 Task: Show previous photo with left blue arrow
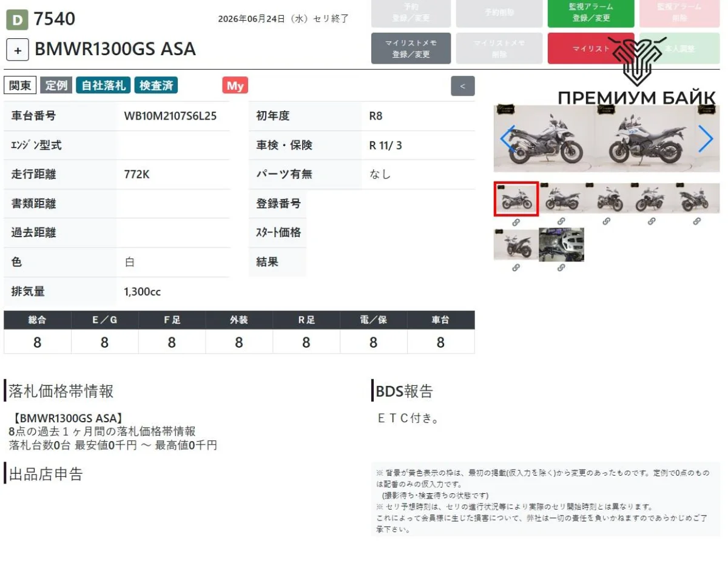pos(508,138)
